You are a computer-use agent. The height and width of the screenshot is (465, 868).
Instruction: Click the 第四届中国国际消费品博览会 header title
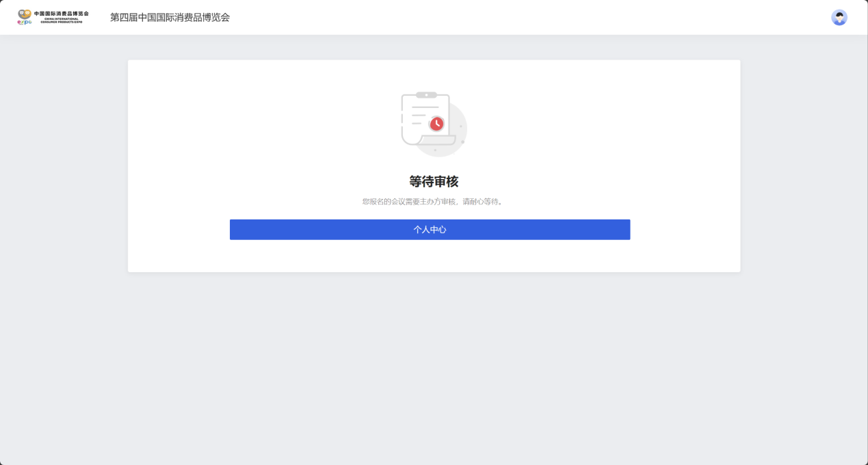[x=170, y=18]
